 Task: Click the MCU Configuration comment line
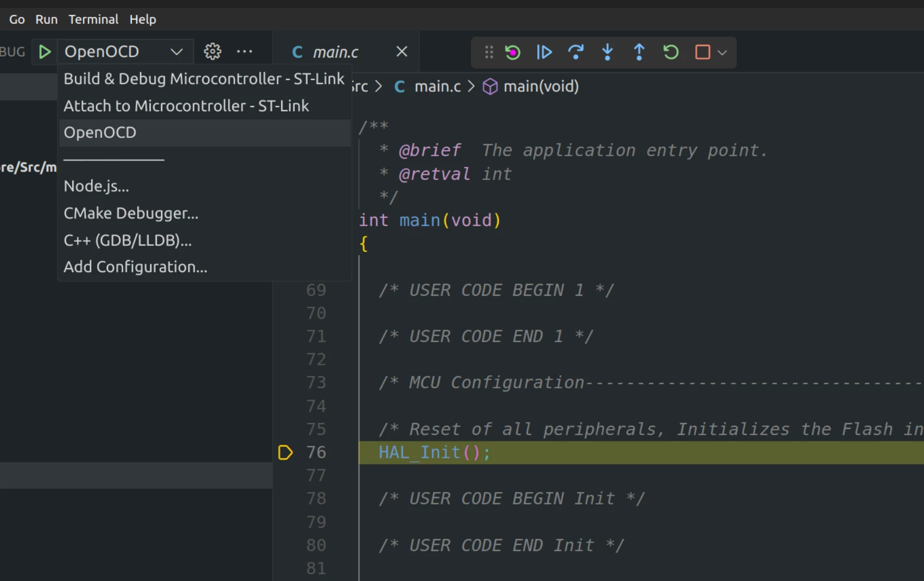click(x=651, y=382)
